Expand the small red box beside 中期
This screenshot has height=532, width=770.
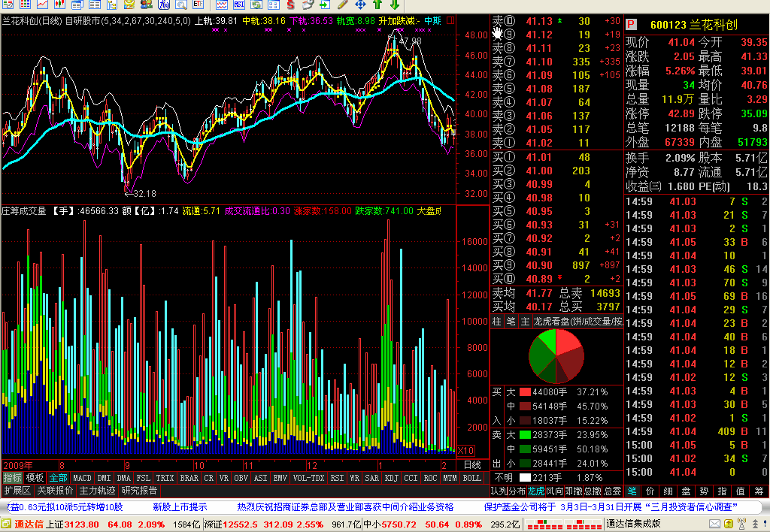tap(450, 20)
